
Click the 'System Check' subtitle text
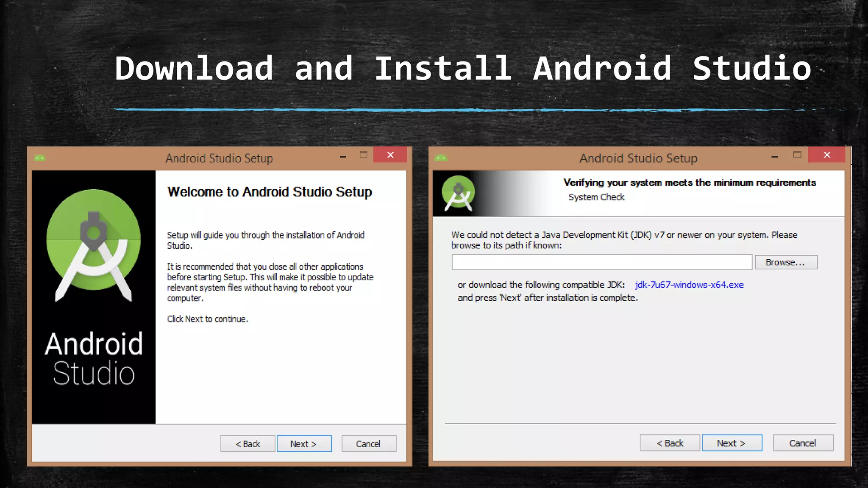tap(596, 197)
